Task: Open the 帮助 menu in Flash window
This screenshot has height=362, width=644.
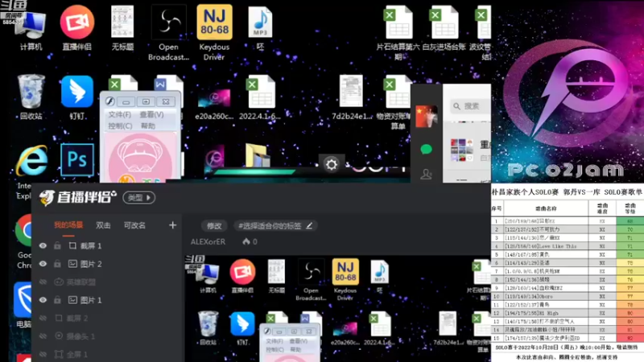Action: coord(148,125)
